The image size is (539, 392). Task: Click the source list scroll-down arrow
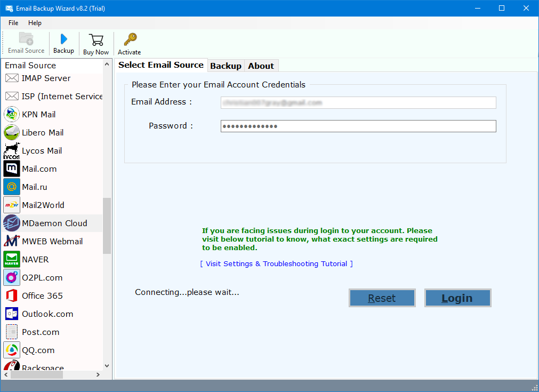107,366
